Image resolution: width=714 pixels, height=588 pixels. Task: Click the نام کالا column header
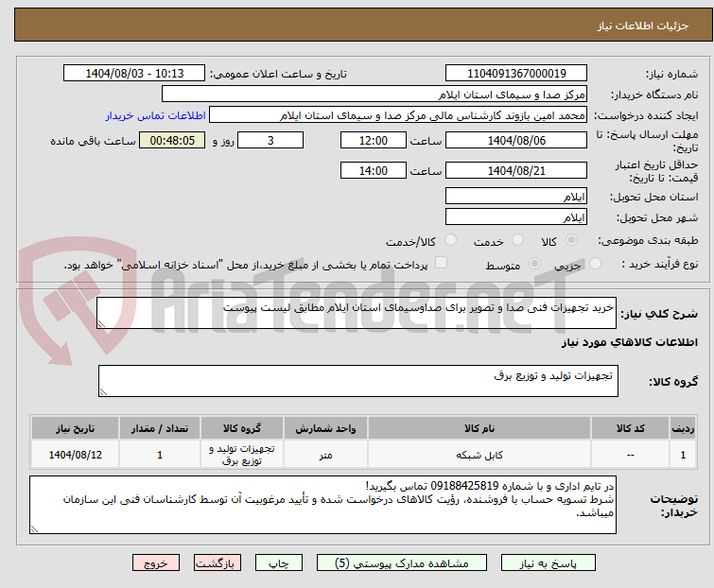[479, 428]
